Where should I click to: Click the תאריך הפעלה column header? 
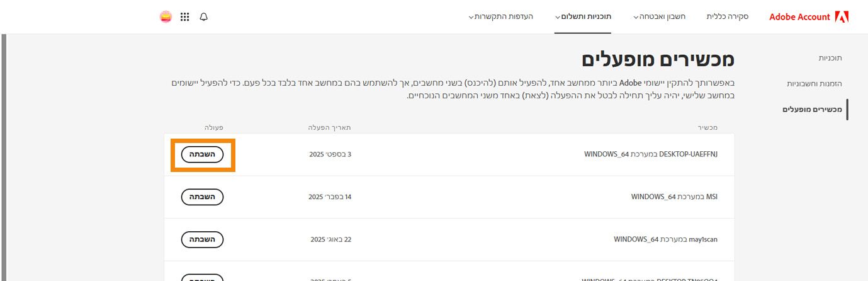329,127
